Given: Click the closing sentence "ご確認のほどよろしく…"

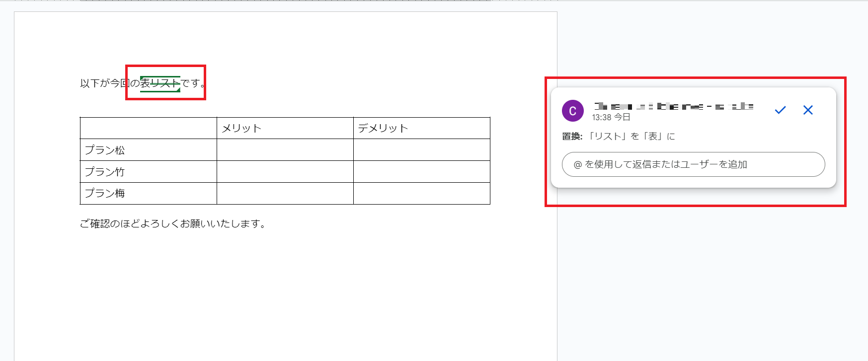Looking at the screenshot, I should [173, 224].
